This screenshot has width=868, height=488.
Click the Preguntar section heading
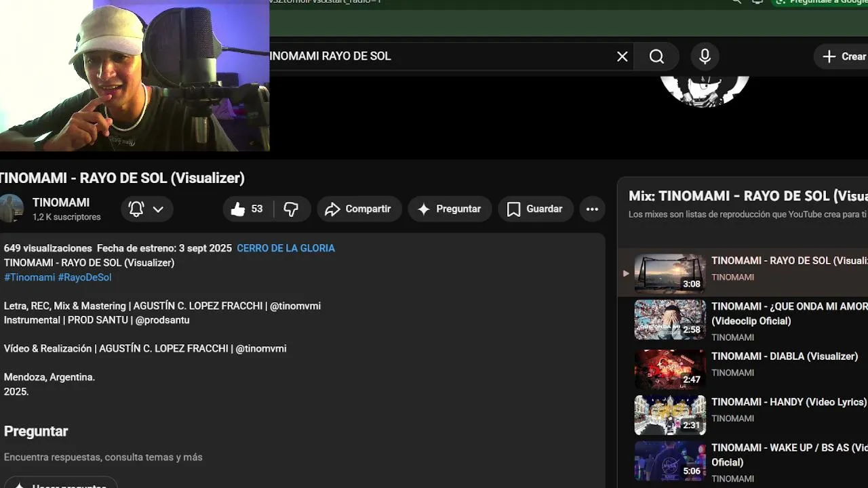pyautogui.click(x=36, y=431)
